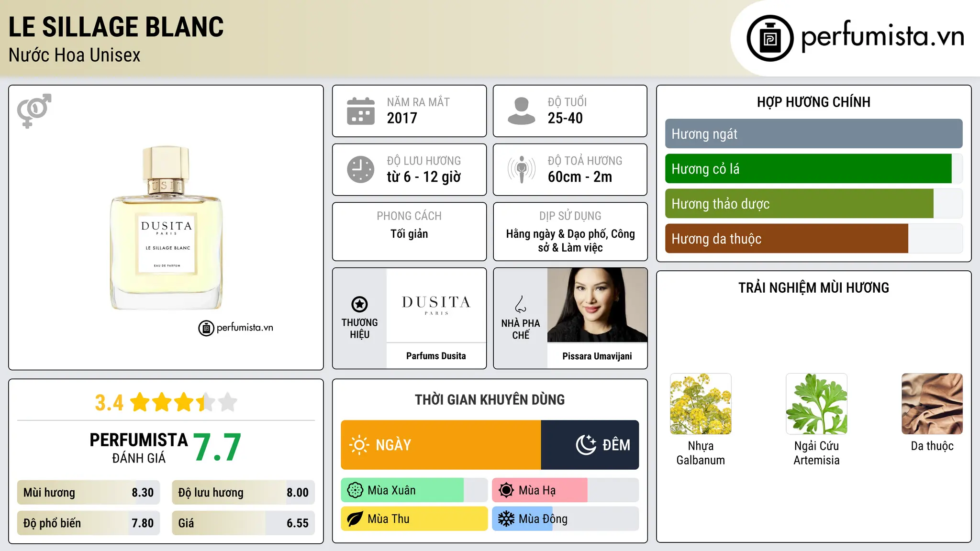Click the NHÀ PHA CHẾ label
This screenshot has width=980, height=551.
tap(521, 329)
